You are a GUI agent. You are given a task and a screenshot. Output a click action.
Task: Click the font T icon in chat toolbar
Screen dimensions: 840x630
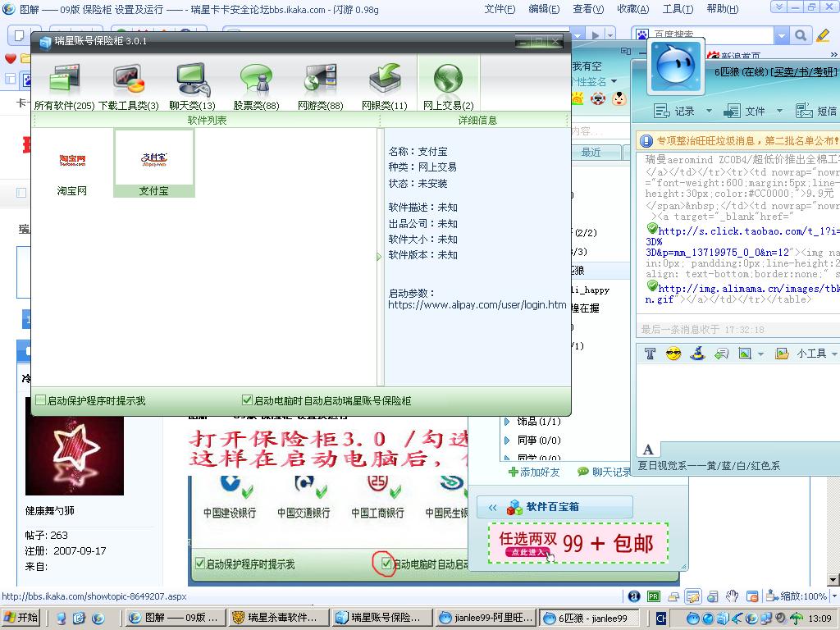click(650, 354)
